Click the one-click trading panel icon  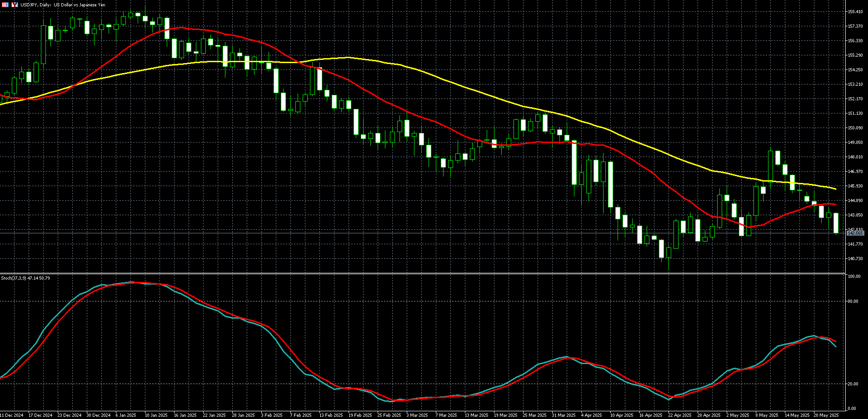point(15,5)
